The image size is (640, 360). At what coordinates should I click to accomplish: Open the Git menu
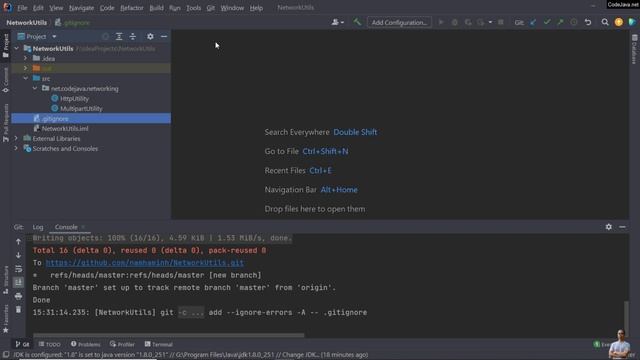coord(210,8)
